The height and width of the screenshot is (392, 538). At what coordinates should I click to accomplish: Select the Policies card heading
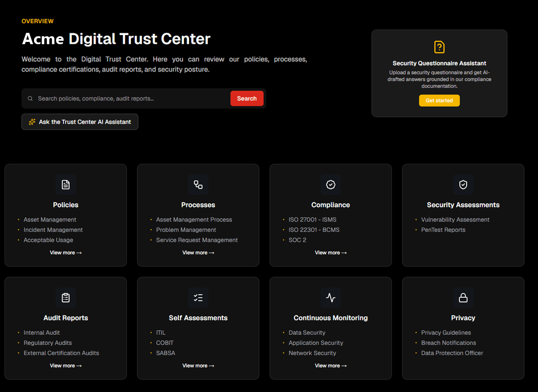(66, 205)
